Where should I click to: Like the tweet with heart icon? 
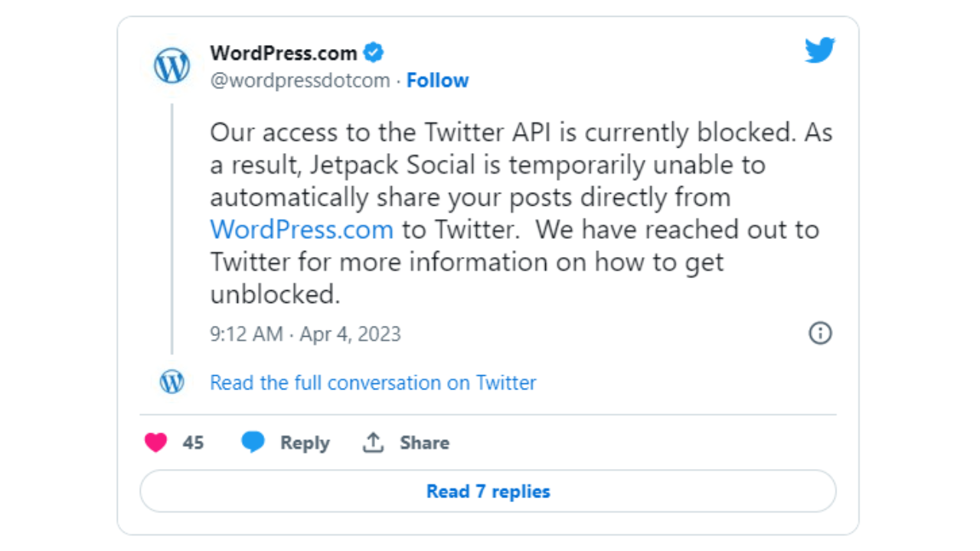click(x=156, y=442)
